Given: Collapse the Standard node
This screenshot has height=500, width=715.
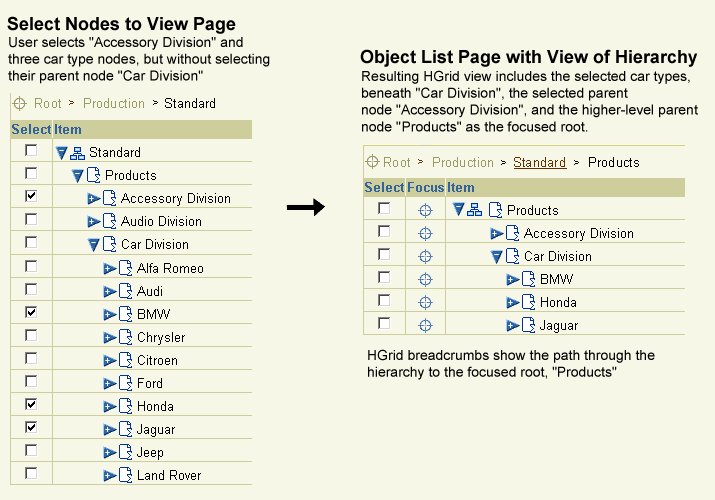Looking at the screenshot, I should (x=62, y=154).
